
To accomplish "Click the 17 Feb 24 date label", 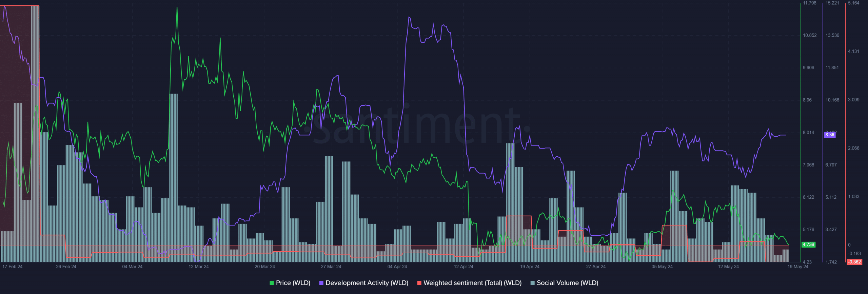I will click(x=13, y=267).
